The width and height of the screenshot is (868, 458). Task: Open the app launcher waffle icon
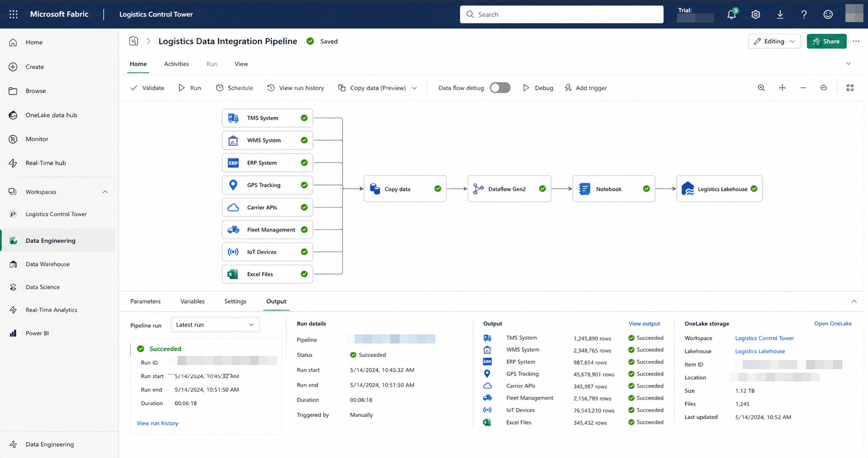pos(13,14)
